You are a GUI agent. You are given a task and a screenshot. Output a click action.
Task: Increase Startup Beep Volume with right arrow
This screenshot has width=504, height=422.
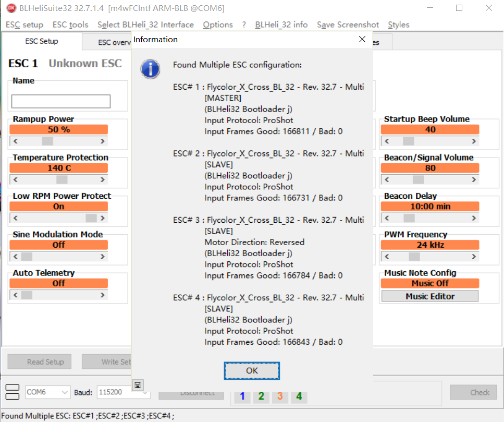pos(474,141)
